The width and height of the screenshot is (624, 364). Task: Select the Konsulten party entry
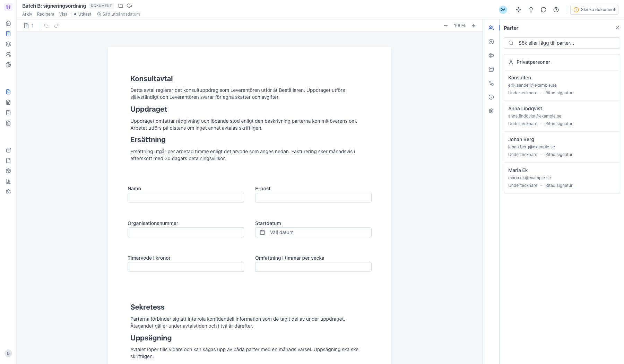[x=562, y=85]
